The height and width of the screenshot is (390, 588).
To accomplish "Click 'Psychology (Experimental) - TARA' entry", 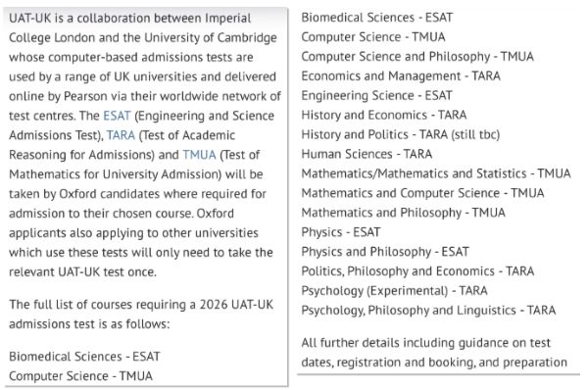I will (x=395, y=290).
